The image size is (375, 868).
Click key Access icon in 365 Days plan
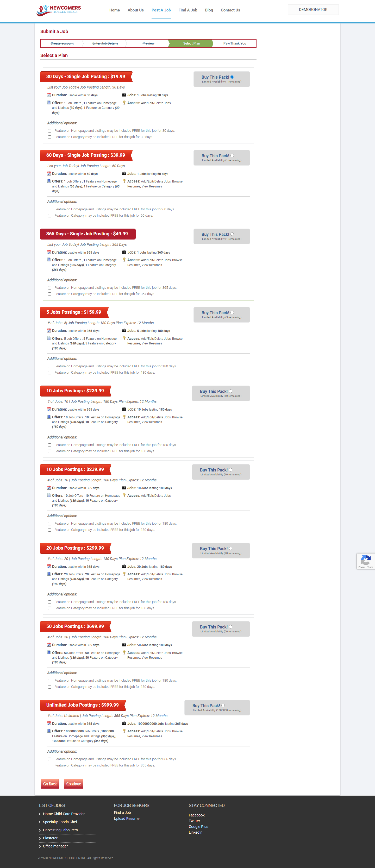[x=124, y=260]
